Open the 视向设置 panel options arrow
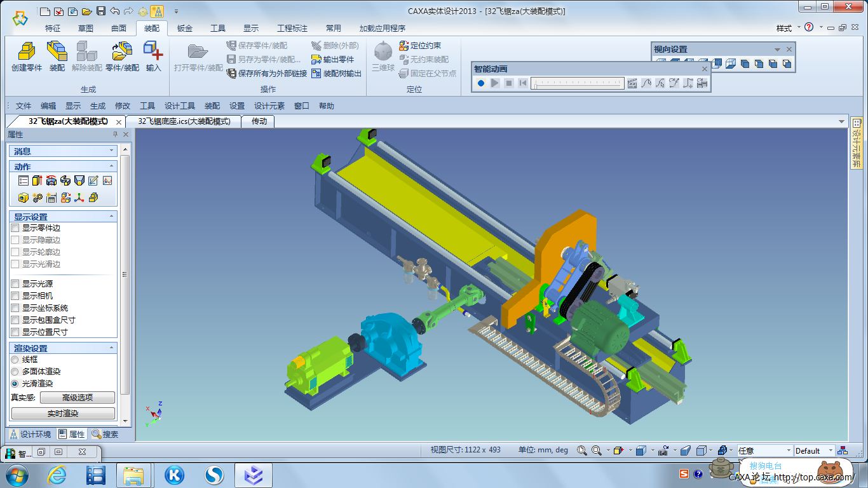This screenshot has width=868, height=488. pyautogui.click(x=777, y=50)
